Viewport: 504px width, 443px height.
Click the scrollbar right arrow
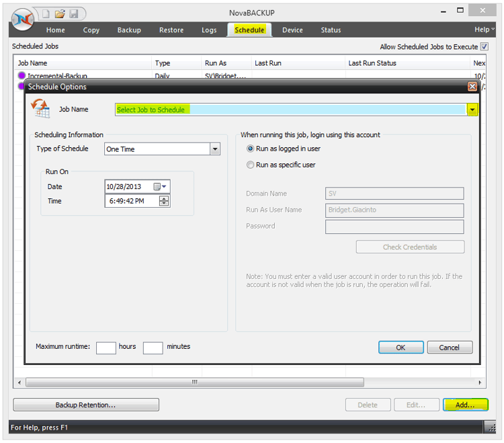[x=480, y=382]
